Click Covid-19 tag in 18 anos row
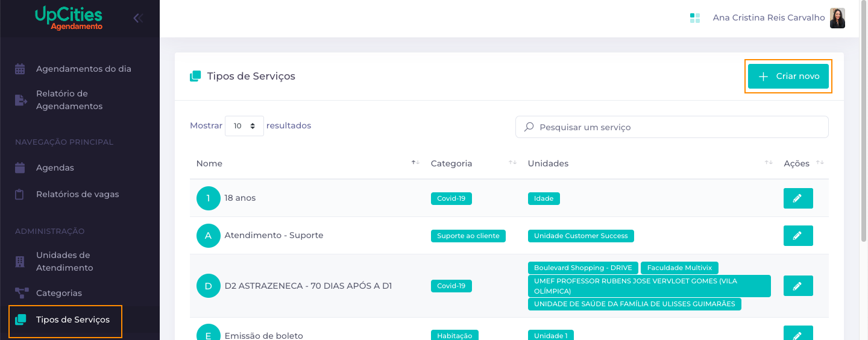This screenshot has height=340, width=868. coord(451,198)
